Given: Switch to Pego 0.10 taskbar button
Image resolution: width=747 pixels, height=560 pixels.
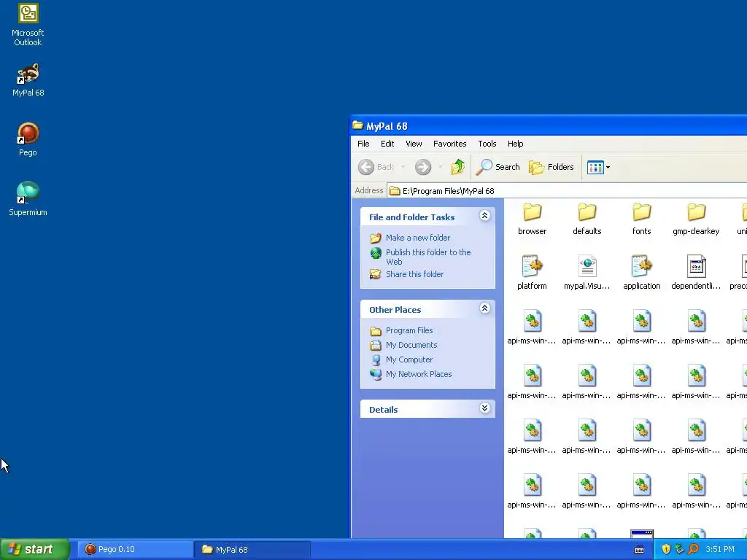Looking at the screenshot, I should click(135, 550).
